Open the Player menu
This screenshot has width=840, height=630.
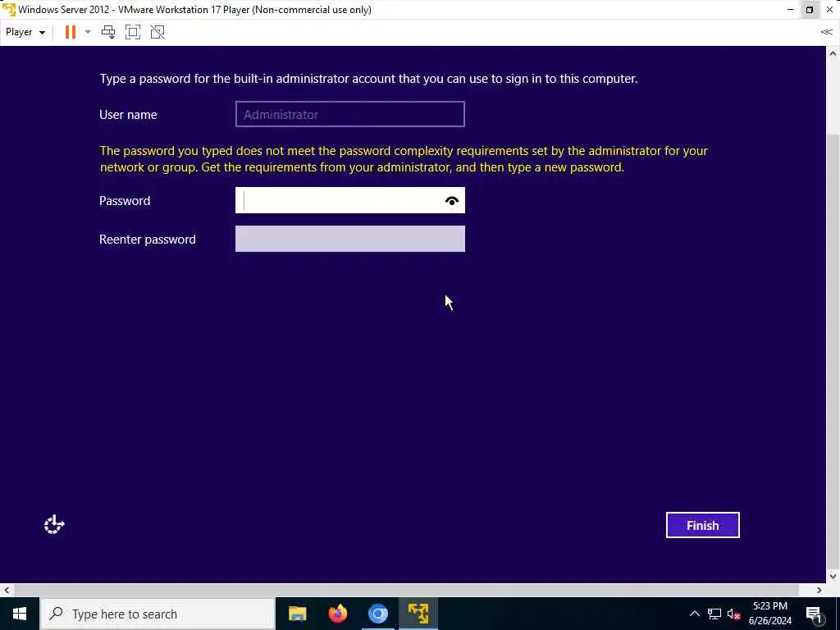click(x=25, y=32)
